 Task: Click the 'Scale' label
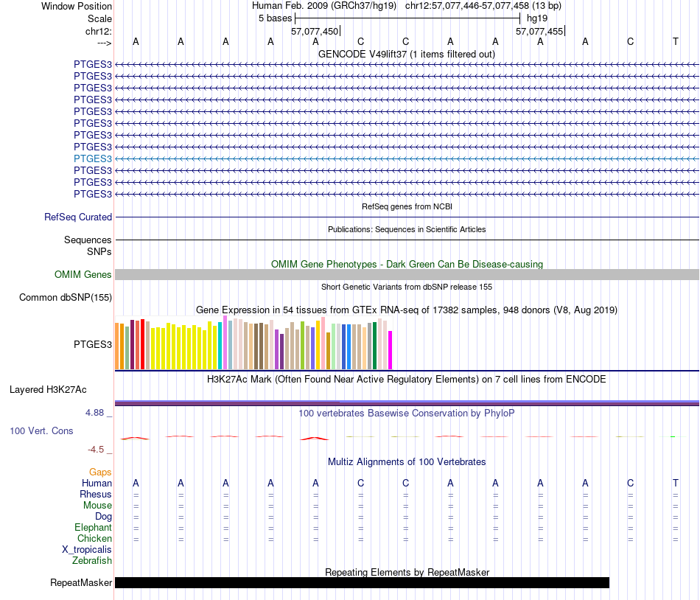click(99, 18)
